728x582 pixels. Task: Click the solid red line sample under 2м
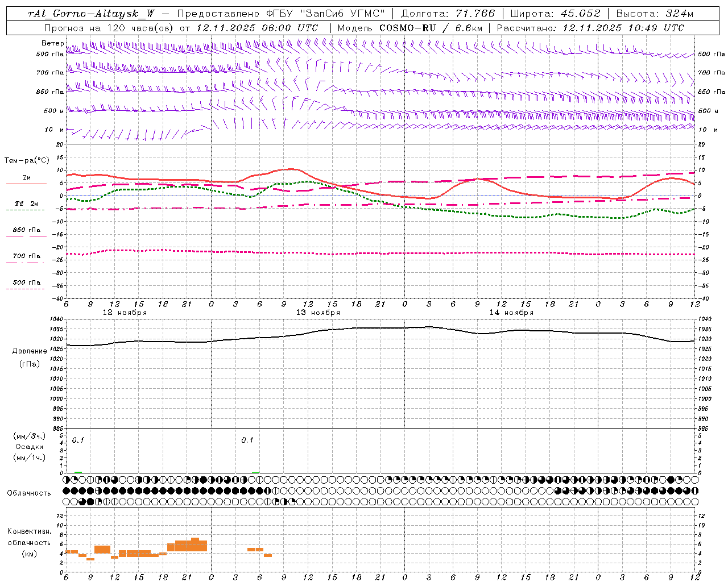tap(26, 184)
